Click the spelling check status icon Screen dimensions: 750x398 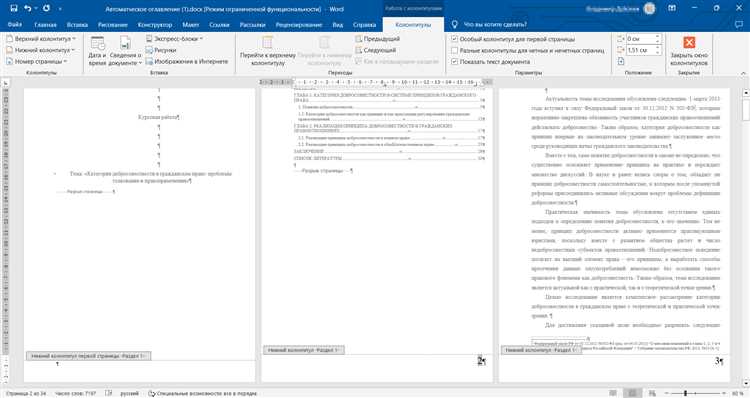click(109, 393)
